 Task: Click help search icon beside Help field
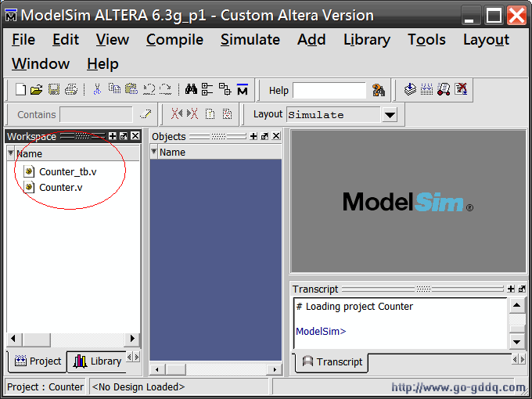click(379, 90)
